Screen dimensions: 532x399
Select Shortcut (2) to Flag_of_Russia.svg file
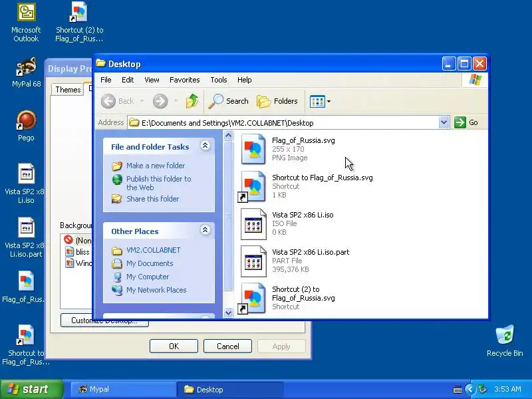[287, 298]
